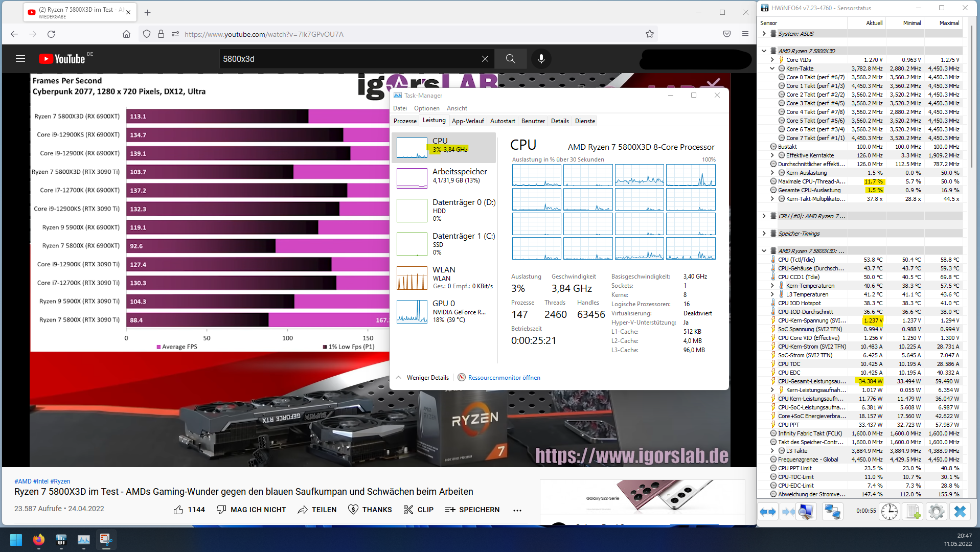Click the shield tracking protection icon

point(147,34)
